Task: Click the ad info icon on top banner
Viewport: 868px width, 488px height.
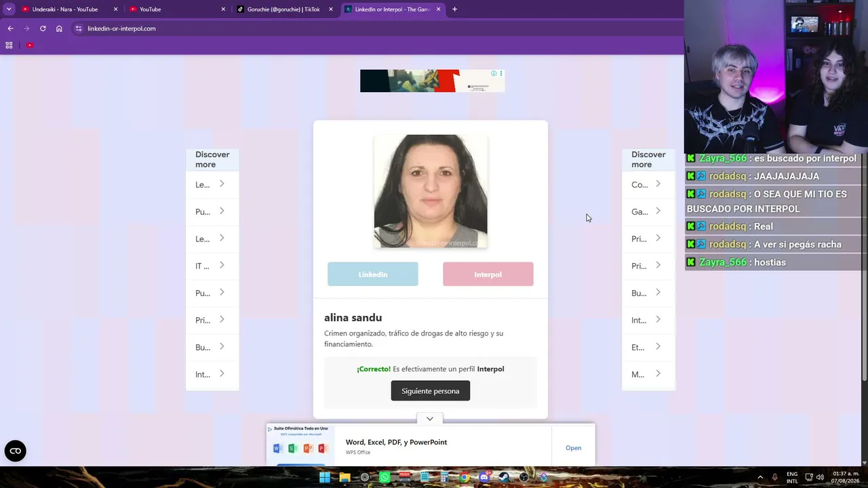Action: click(494, 73)
